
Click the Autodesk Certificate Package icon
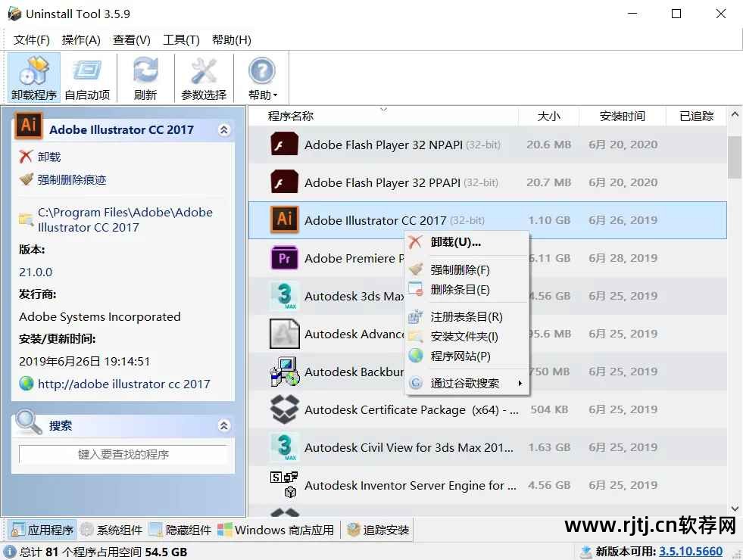click(284, 409)
